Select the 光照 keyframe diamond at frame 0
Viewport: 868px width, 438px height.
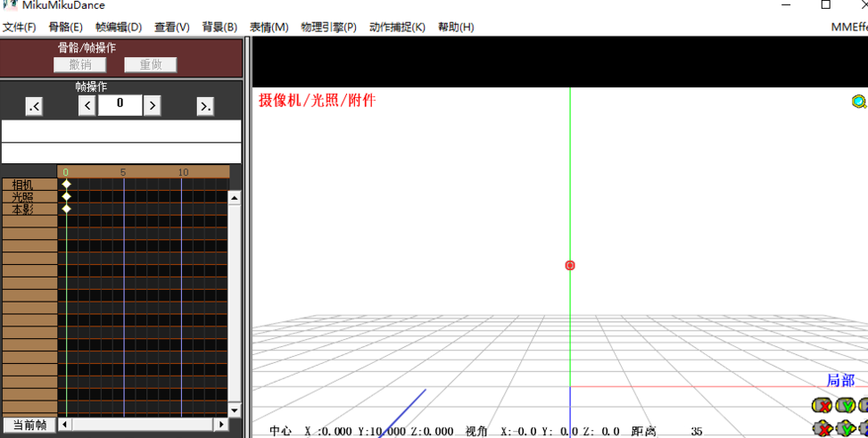click(66, 196)
